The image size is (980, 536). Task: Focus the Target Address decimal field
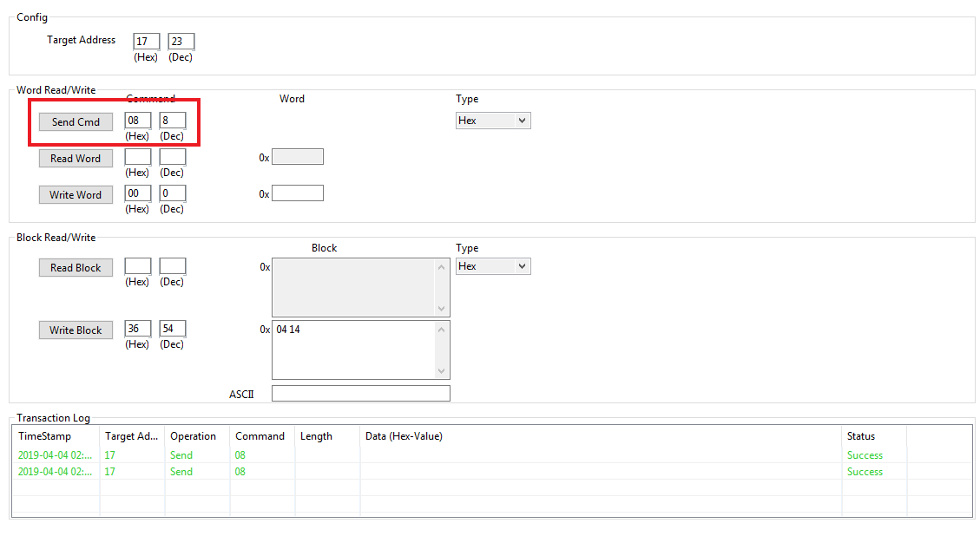pyautogui.click(x=181, y=42)
